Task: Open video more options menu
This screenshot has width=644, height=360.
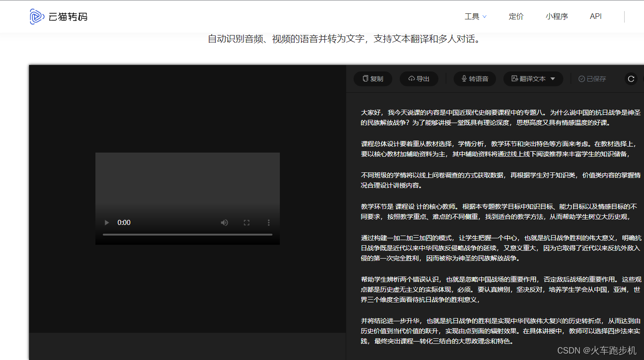Action: coord(269,223)
